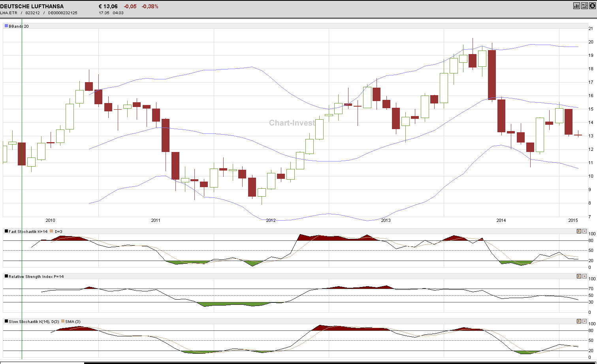Click the 2012 year label on time axis
The width and height of the screenshot is (597, 364).
click(x=271, y=220)
